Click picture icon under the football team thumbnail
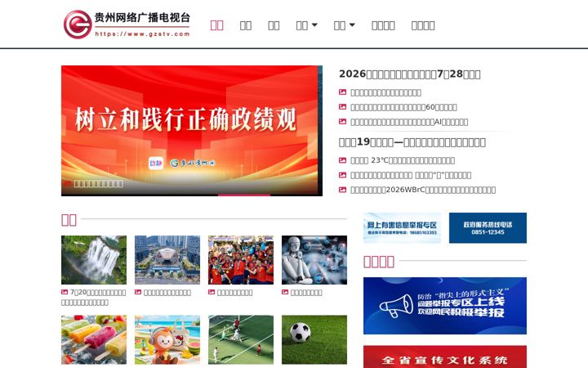 [x=212, y=292]
